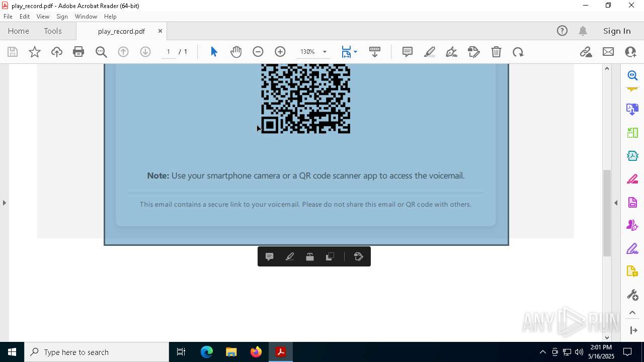
Task: Open the Window menu
Action: coord(86,17)
